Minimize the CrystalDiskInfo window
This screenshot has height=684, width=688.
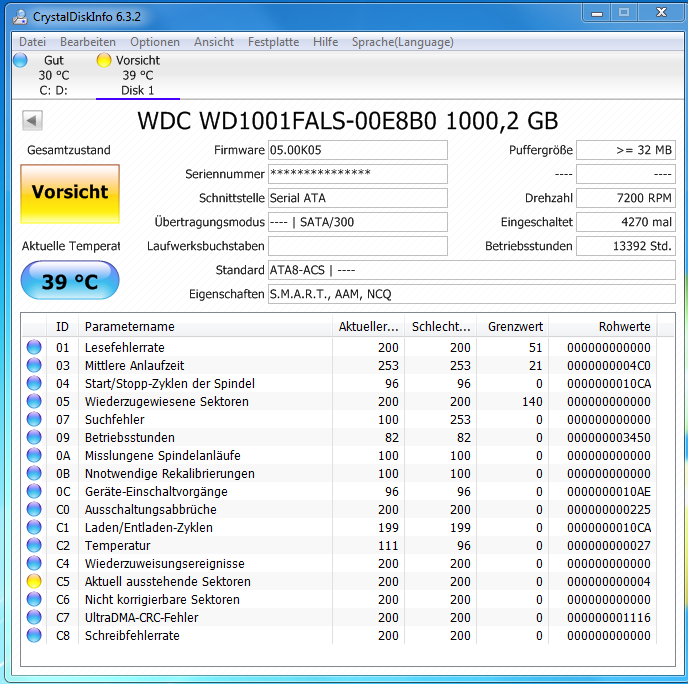coord(596,13)
